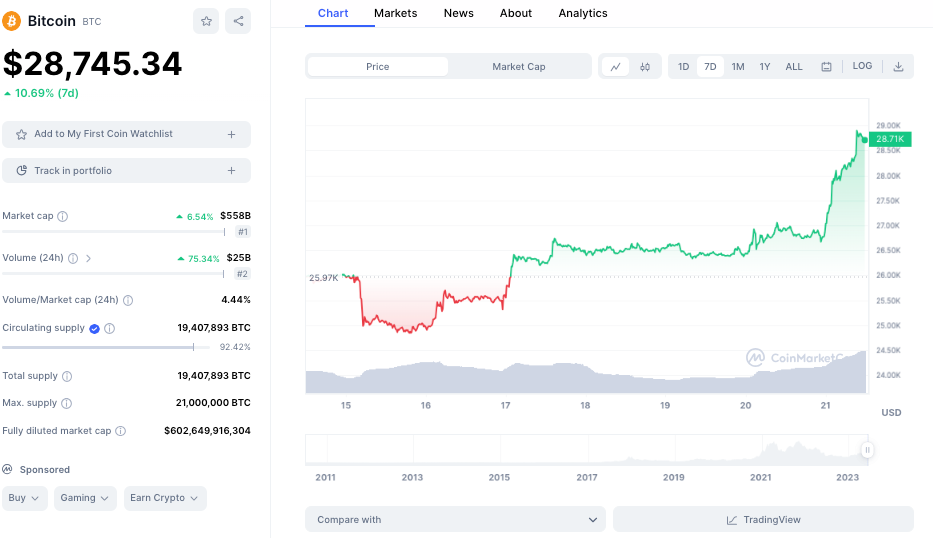Expand the Compare with dropdown
The height and width of the screenshot is (538, 933).
[456, 520]
